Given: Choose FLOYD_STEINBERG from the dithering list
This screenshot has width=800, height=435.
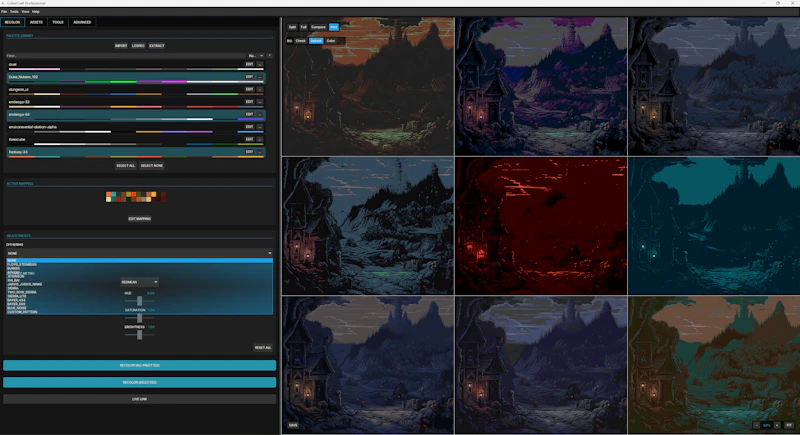Looking at the screenshot, I should pos(139,265).
